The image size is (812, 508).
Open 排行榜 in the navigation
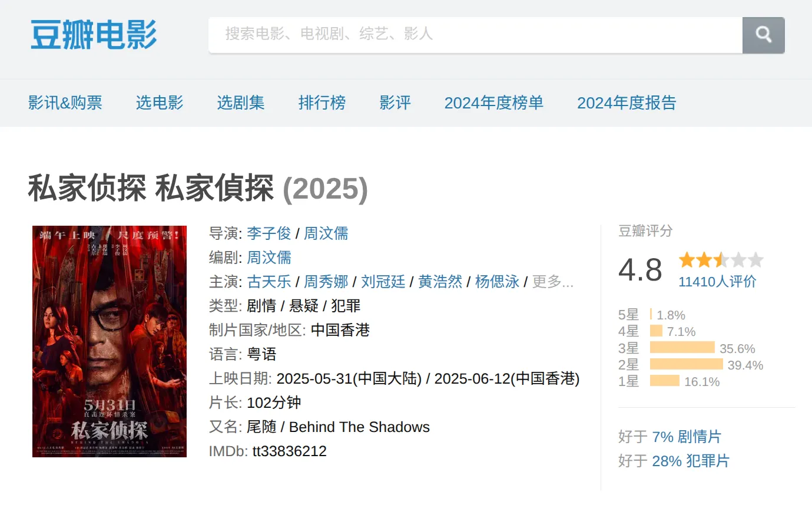pyautogui.click(x=322, y=103)
